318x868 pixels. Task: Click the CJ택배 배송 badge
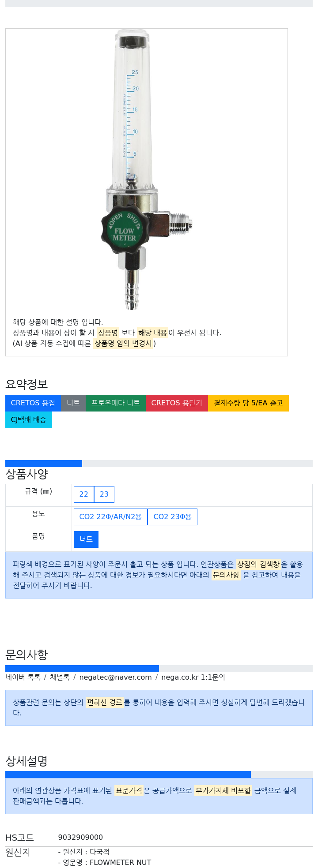(29, 420)
